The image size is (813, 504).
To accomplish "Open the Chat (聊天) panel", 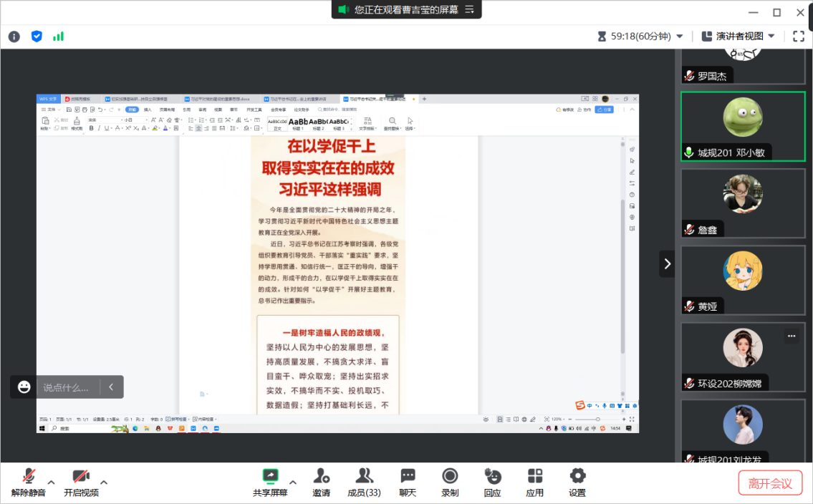I will pyautogui.click(x=408, y=482).
